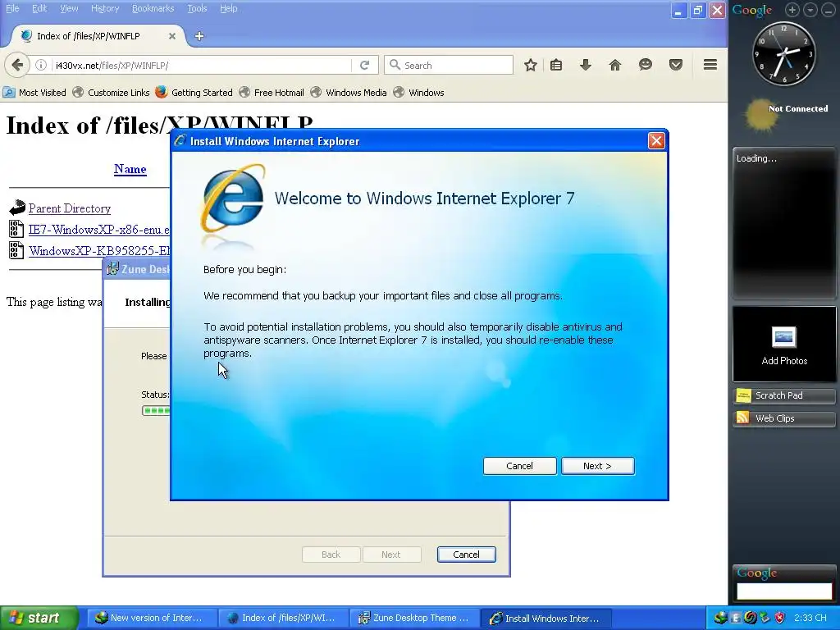Image resolution: width=840 pixels, height=630 pixels.
Task: Close the Install Windows Internet Explorer dialog
Action: tap(656, 141)
